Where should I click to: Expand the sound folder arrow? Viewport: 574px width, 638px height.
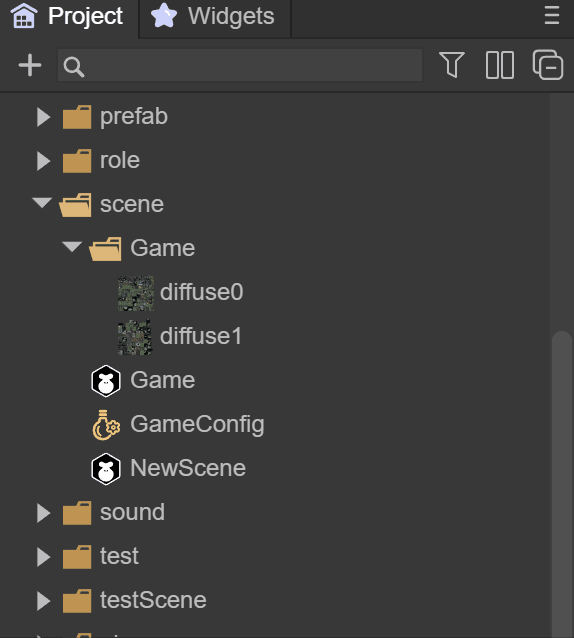coord(43,513)
